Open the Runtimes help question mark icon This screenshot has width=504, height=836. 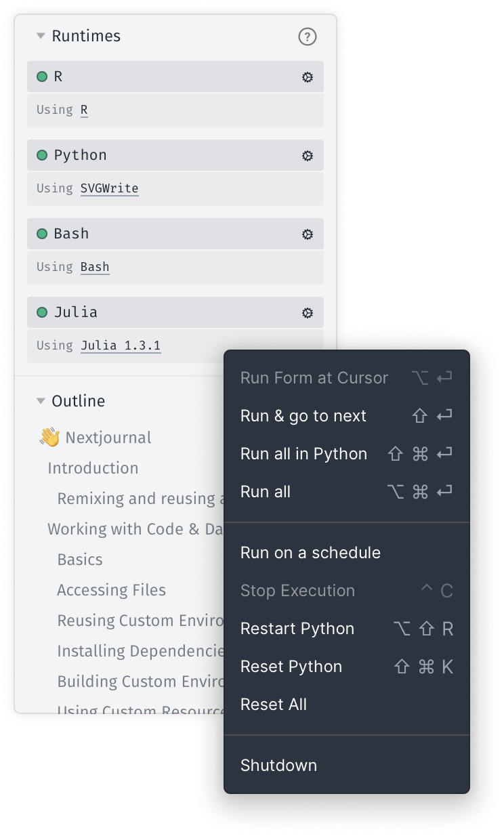coord(308,37)
